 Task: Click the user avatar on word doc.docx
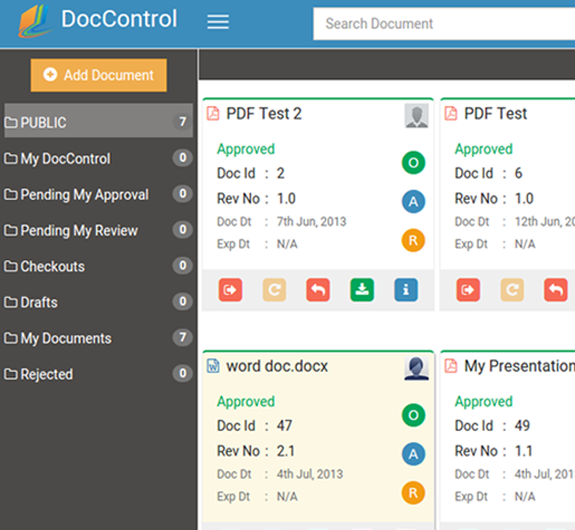[416, 368]
